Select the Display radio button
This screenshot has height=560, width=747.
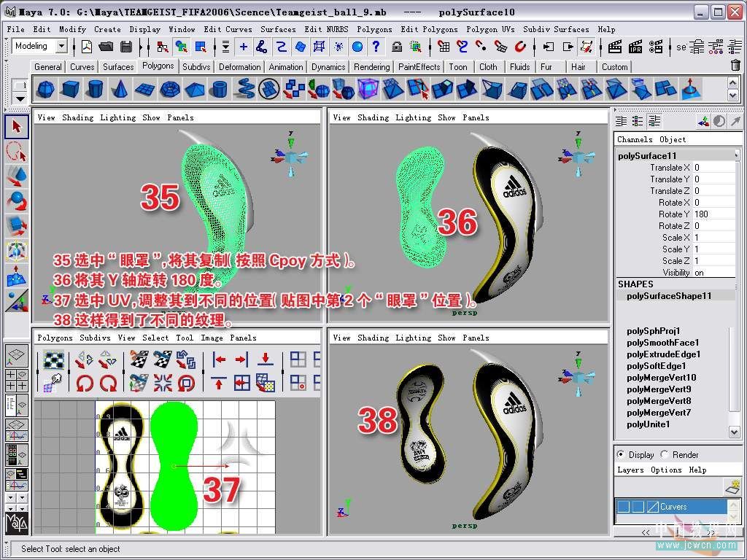[x=620, y=454]
